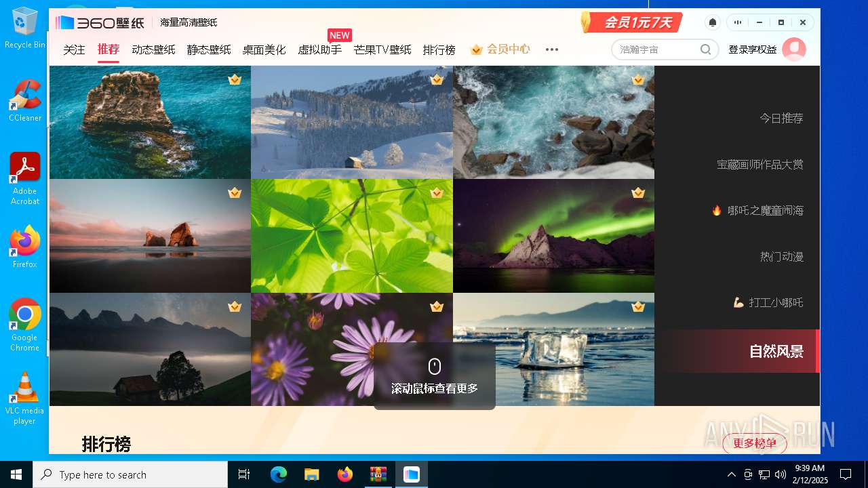This screenshot has width=868, height=488.
Task: Open the sunset sea rocks wallpaper
Action: coord(150,236)
